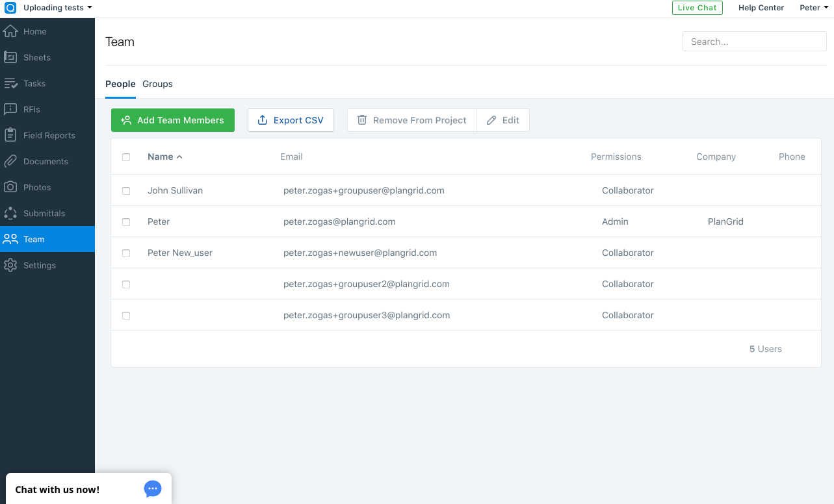The width and height of the screenshot is (834, 504).
Task: Click peter.zogas+groupuser2@plangrid.com email
Action: 367,284
